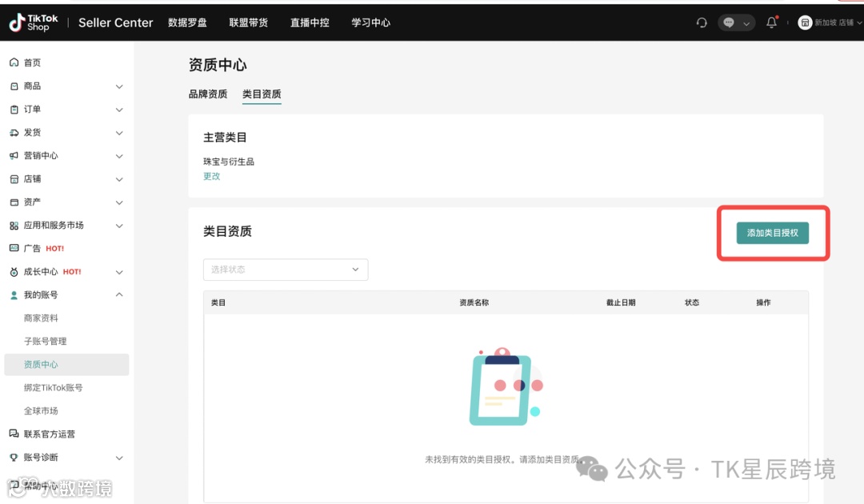This screenshot has height=504, width=864.
Task: Click the diagnosis icon beside 账号诊断
Action: coord(14,457)
